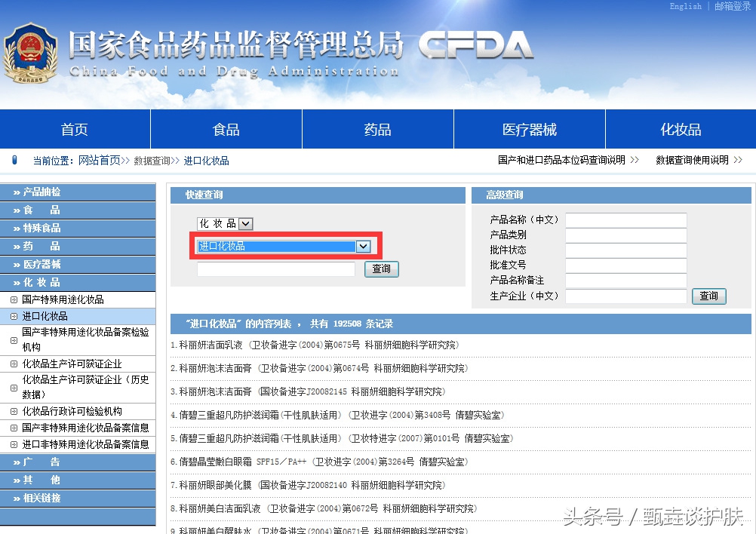Open the 药品 top navigation tab
This screenshot has width=756, height=534.
pos(377,129)
